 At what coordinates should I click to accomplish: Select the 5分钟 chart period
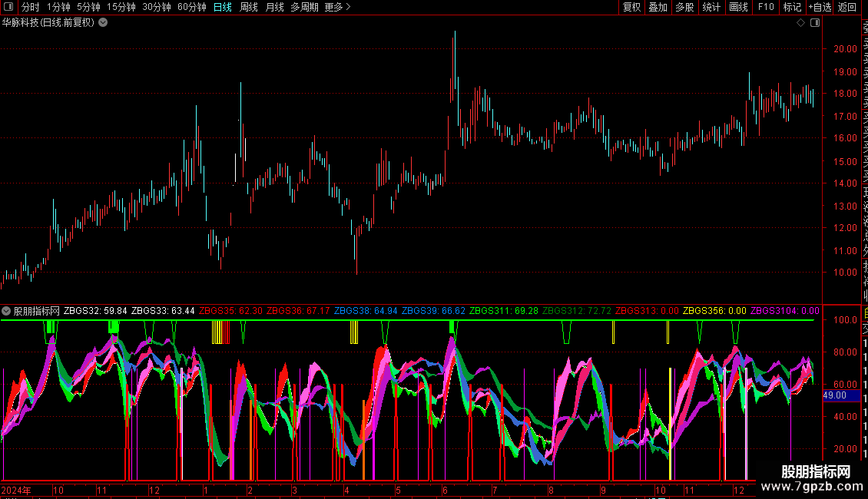(x=88, y=7)
